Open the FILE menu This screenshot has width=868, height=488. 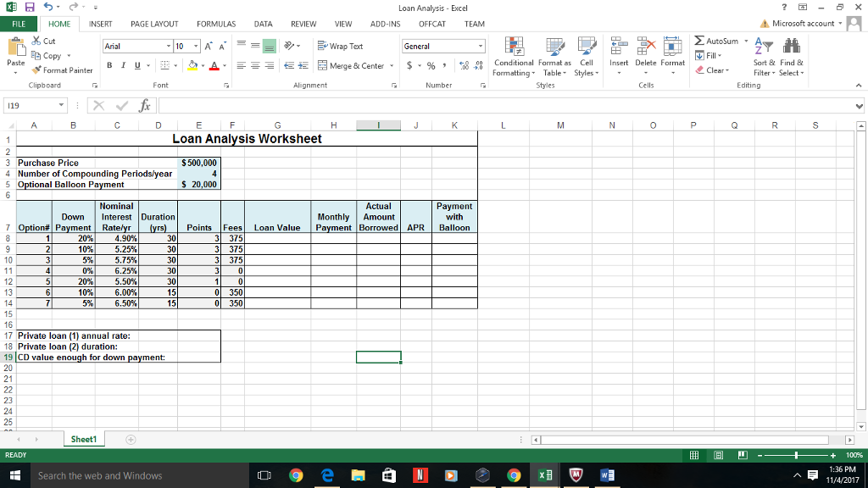[18, 24]
